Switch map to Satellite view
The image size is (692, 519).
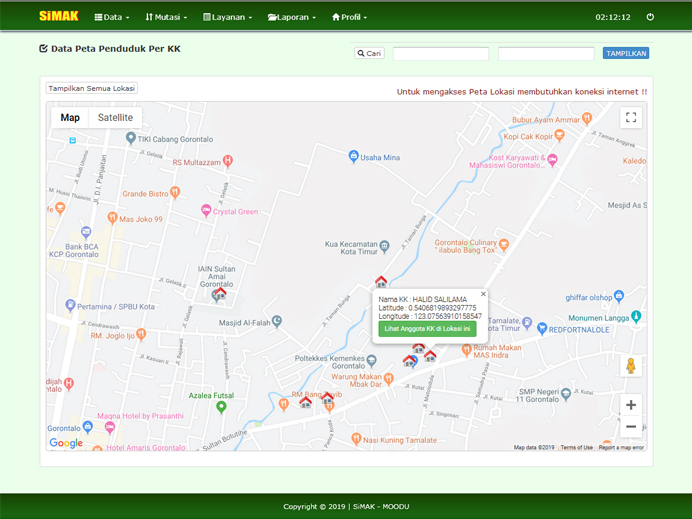pos(115,117)
